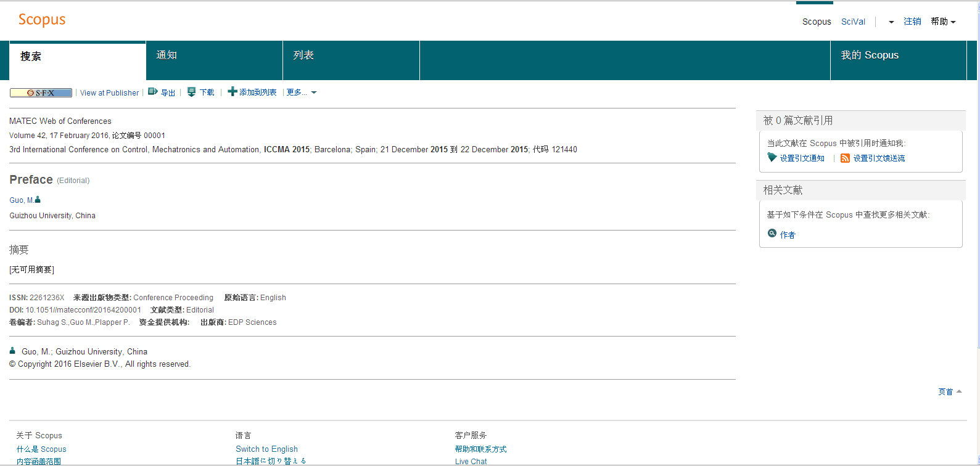Click 添加到列表 add to list

(258, 92)
